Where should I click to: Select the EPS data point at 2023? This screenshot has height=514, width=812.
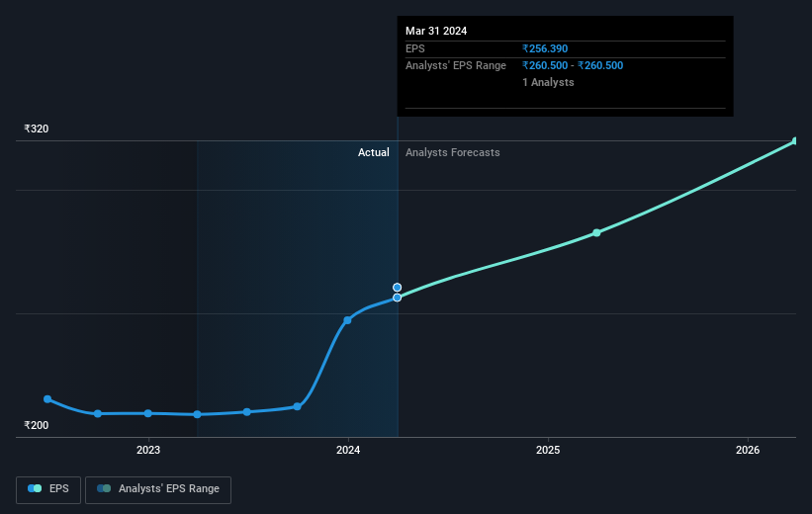pyautogui.click(x=148, y=413)
